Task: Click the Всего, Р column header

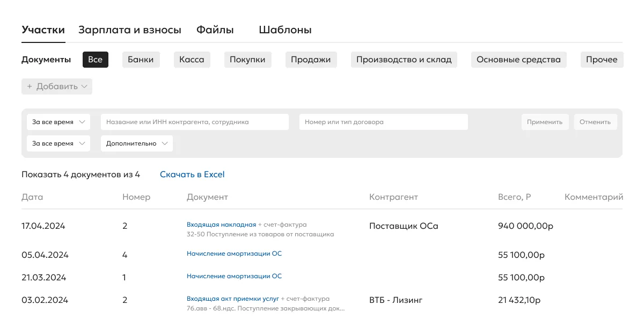Action: (514, 197)
